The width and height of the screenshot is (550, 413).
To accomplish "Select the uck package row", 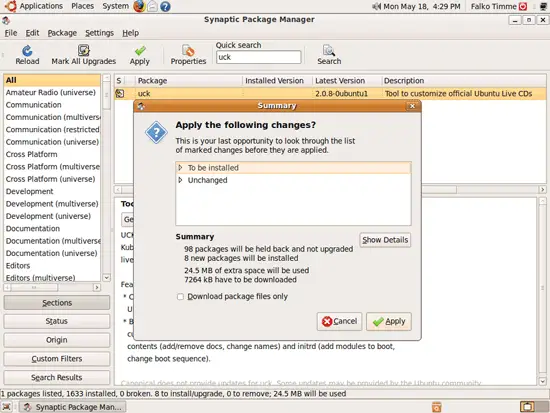I will (330, 93).
